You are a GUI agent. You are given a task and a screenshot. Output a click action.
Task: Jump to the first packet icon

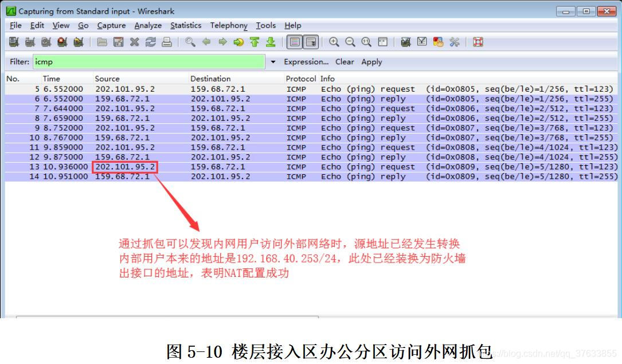pyautogui.click(x=255, y=42)
